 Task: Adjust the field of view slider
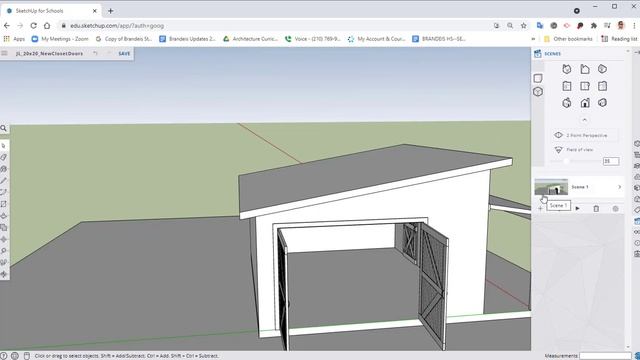coord(567,161)
